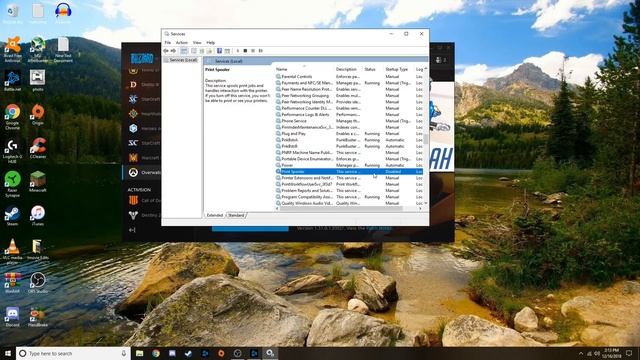Open File Explorer from the taskbar
The image size is (640, 360).
click(x=140, y=353)
